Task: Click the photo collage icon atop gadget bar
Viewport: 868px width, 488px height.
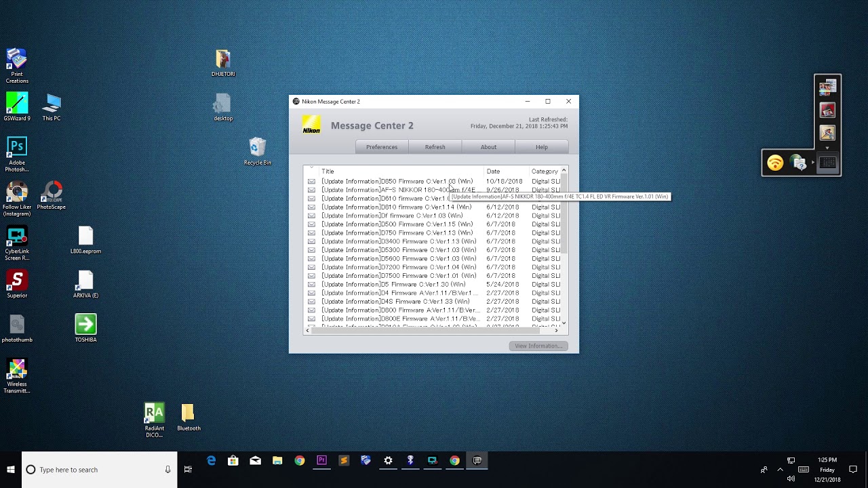Action: coord(827,87)
